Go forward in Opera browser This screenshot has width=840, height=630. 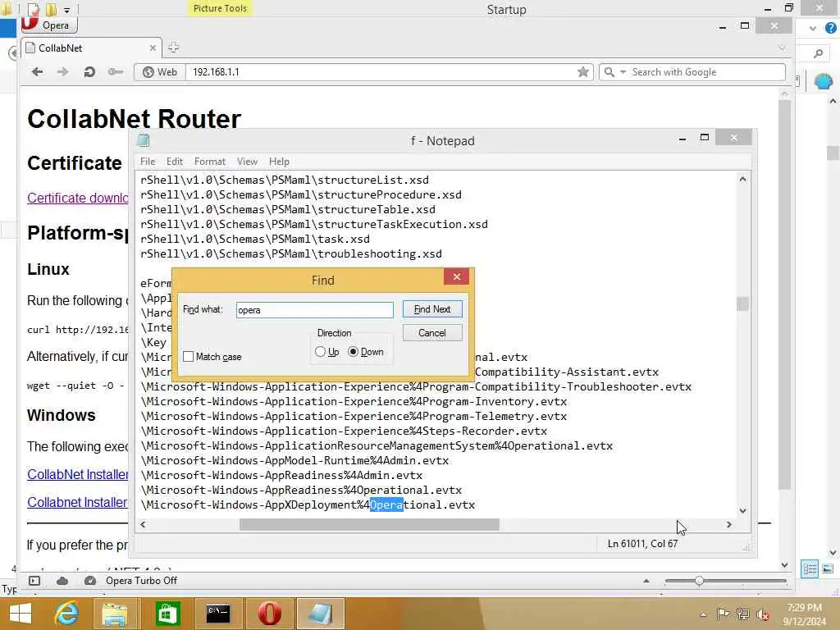(62, 72)
